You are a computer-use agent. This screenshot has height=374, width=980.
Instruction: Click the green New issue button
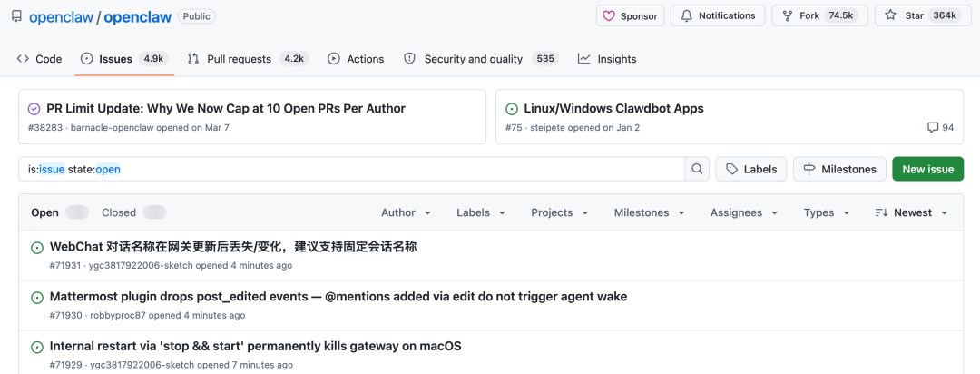(x=927, y=169)
